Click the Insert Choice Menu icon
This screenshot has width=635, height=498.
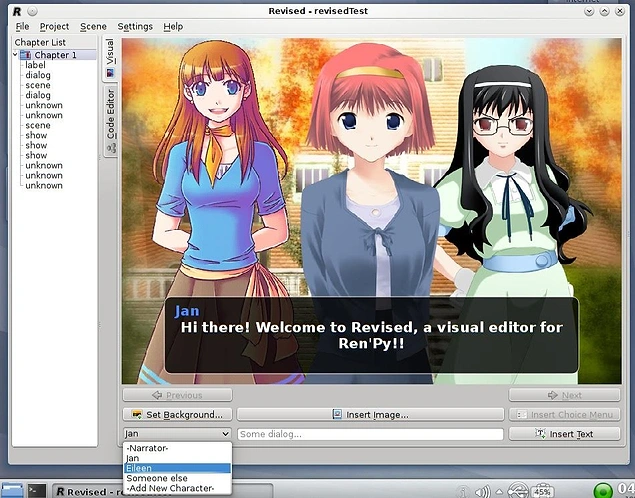tap(522, 414)
